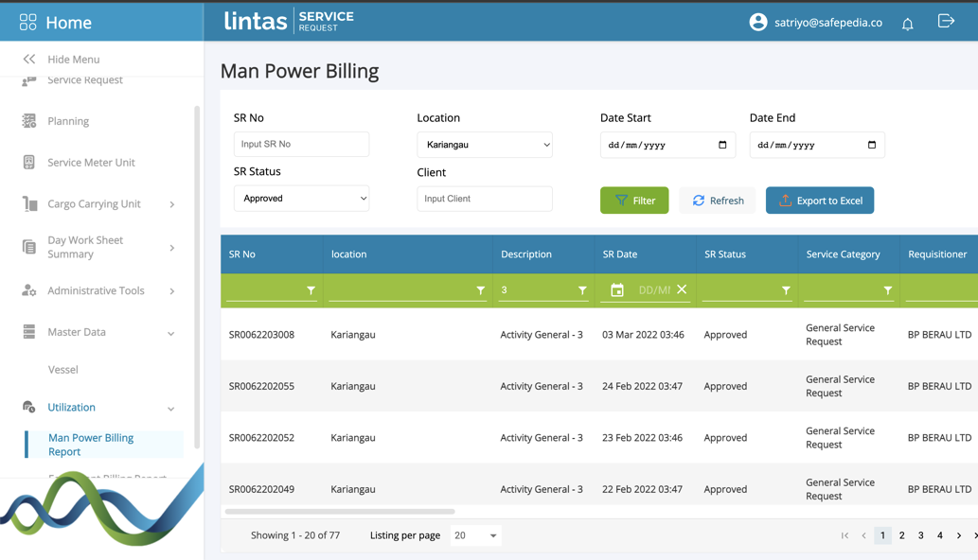The height and width of the screenshot is (560, 978).
Task: Click the Input SR No text field
Action: pyautogui.click(x=301, y=144)
